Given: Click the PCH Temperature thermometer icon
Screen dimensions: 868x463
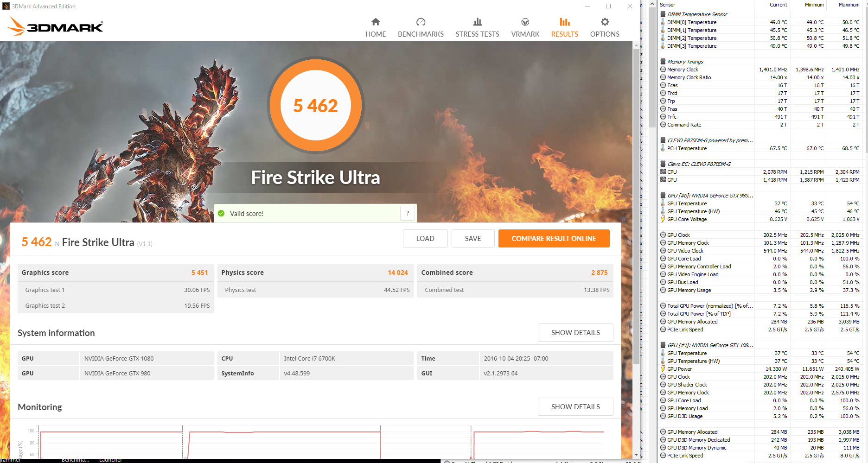Looking at the screenshot, I should click(663, 148).
